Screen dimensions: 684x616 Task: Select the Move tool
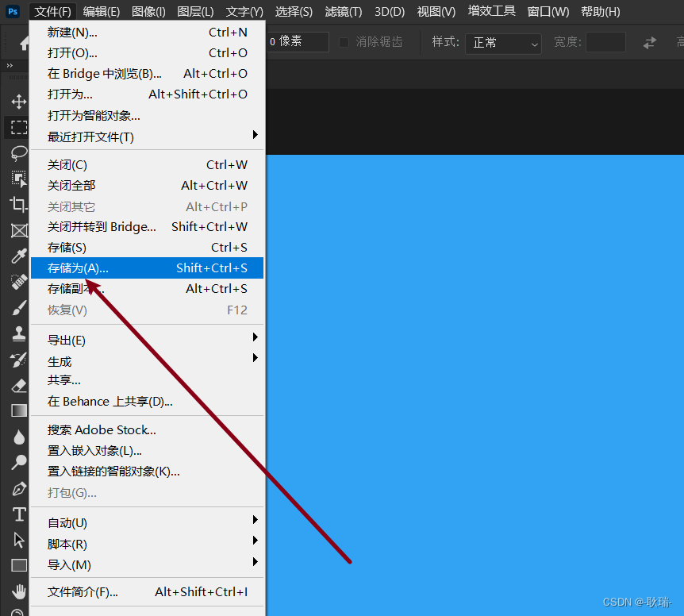pyautogui.click(x=18, y=102)
